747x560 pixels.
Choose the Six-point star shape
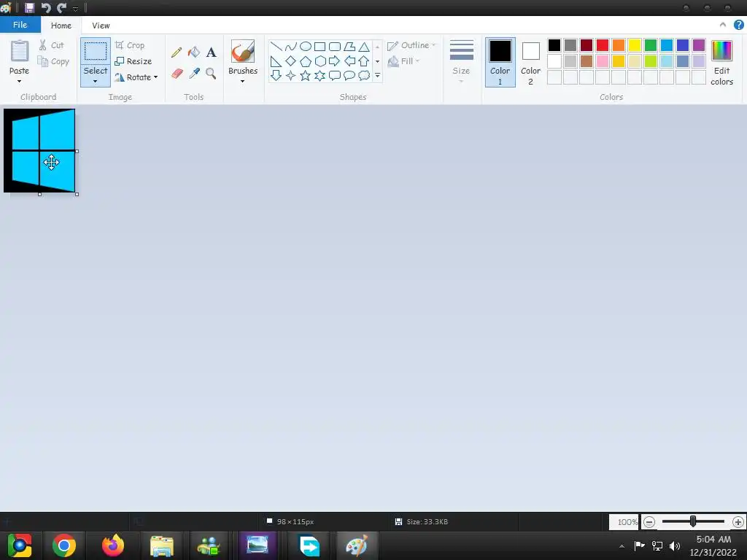(x=320, y=75)
